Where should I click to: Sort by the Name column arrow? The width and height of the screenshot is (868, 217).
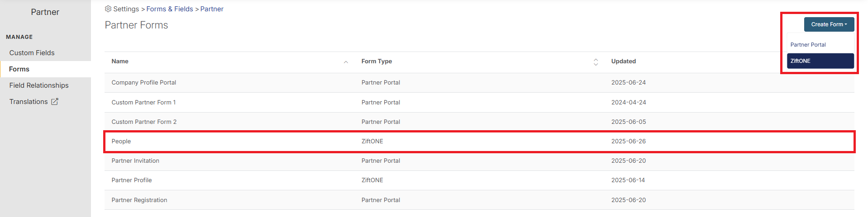[346, 62]
